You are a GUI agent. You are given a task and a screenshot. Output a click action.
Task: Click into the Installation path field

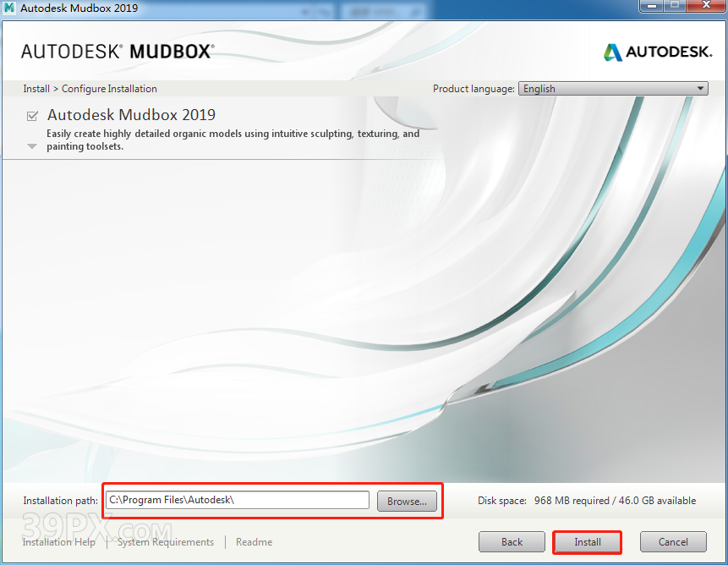coord(237,501)
